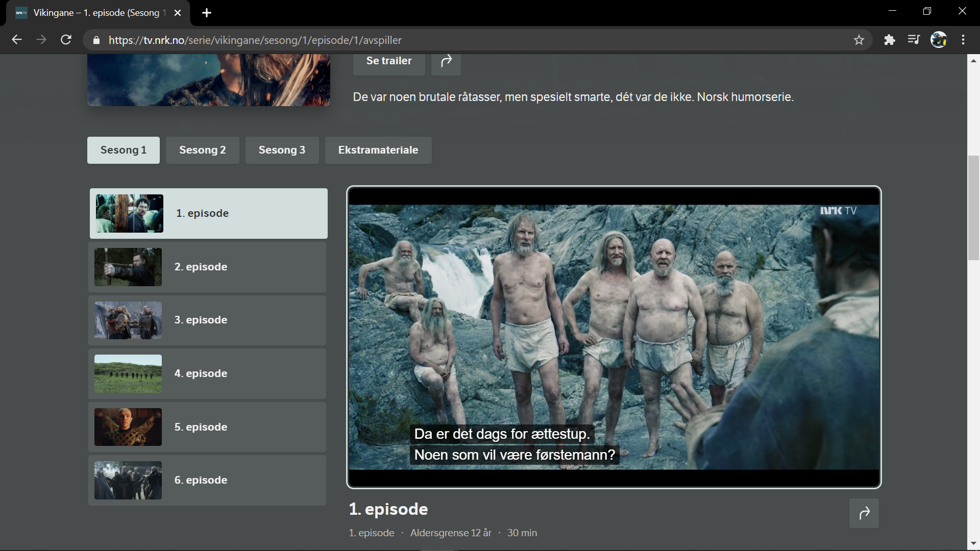Go back to the previous page
This screenshot has height=551, width=980.
(17, 40)
